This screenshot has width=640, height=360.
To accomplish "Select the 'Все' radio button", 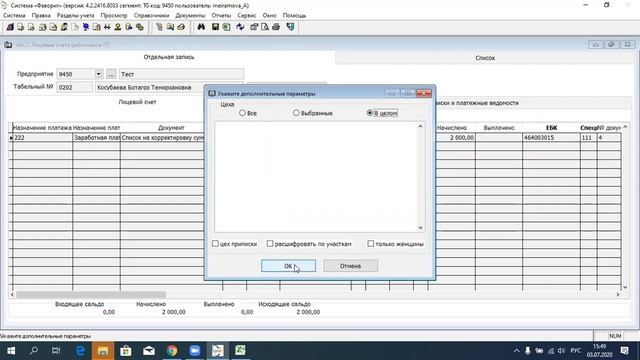I will [242, 113].
